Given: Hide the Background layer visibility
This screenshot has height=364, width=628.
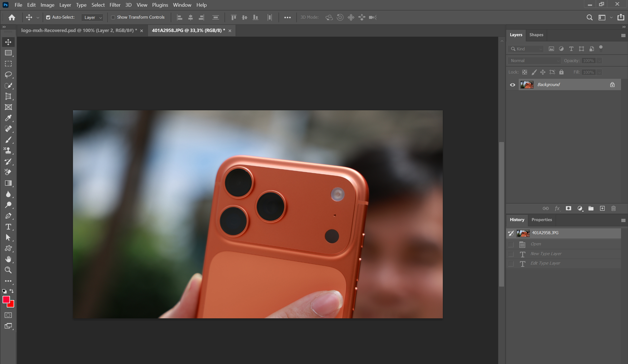Looking at the screenshot, I should pos(512,84).
